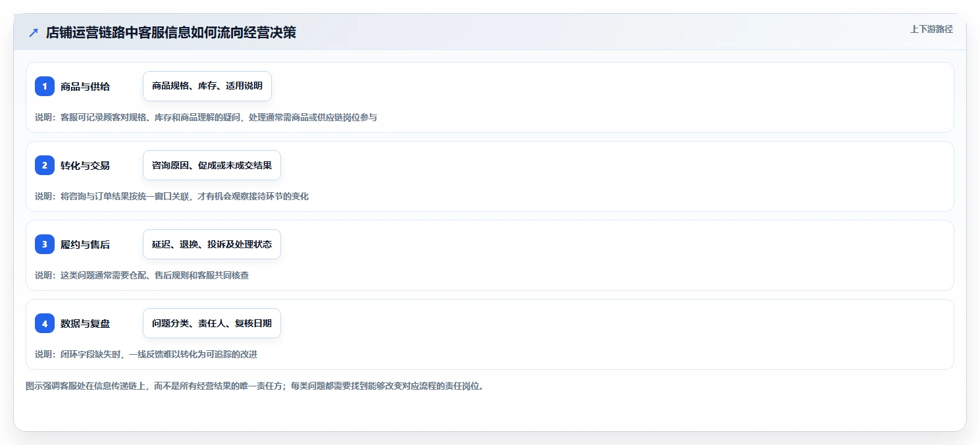Image resolution: width=980 pixels, height=445 pixels.
Task: Select step number 3 badge
Action: point(45,244)
